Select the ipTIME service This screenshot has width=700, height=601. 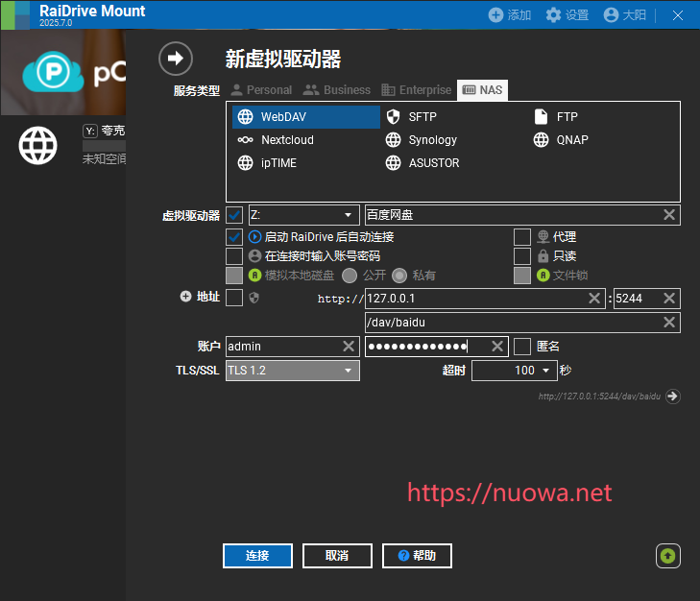coord(267,163)
